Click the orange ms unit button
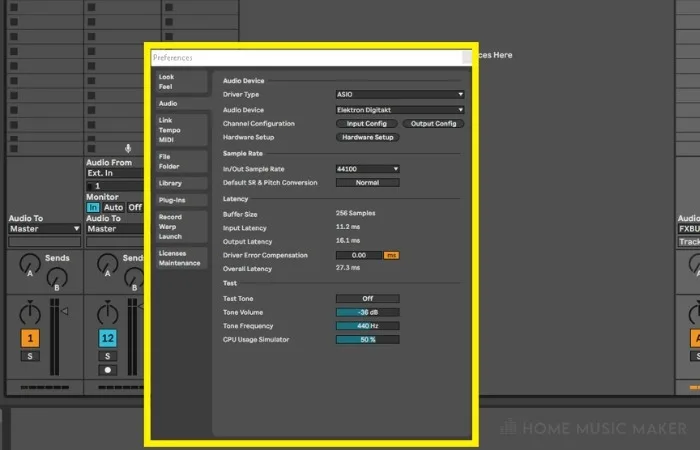The width and height of the screenshot is (700, 450). pos(392,255)
